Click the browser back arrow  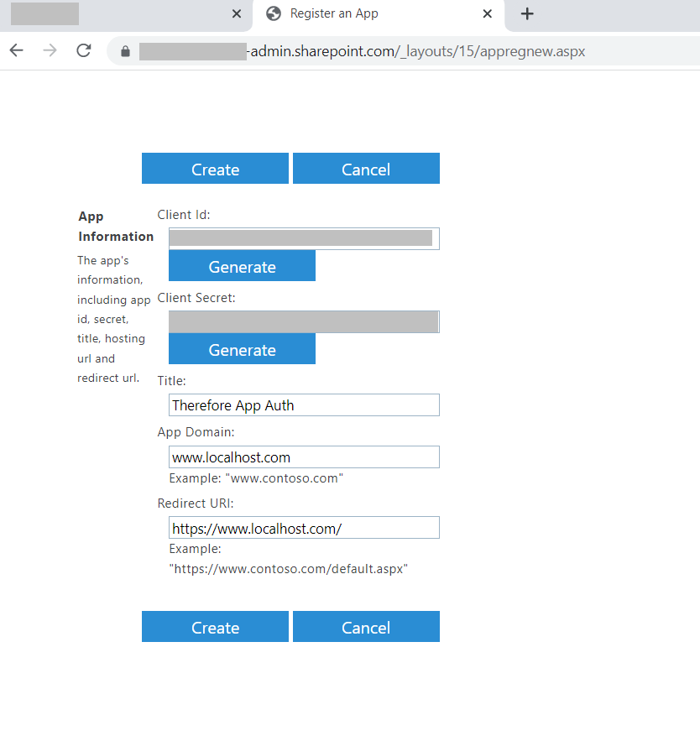16,50
